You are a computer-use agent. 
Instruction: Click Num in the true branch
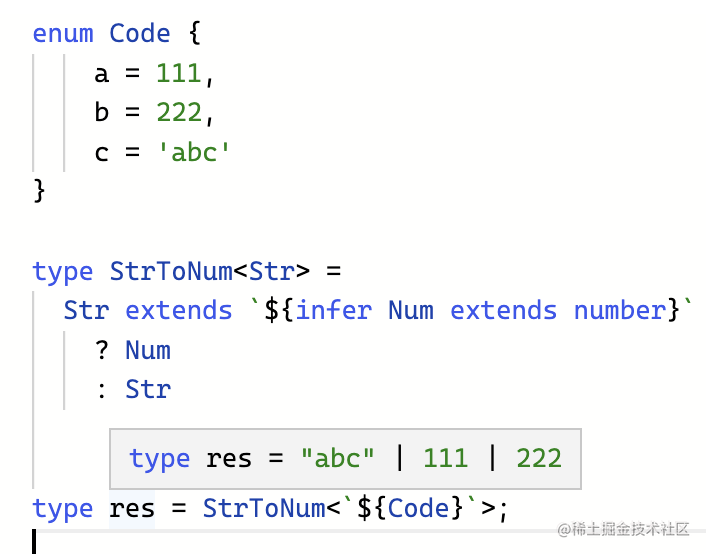pyautogui.click(x=147, y=351)
